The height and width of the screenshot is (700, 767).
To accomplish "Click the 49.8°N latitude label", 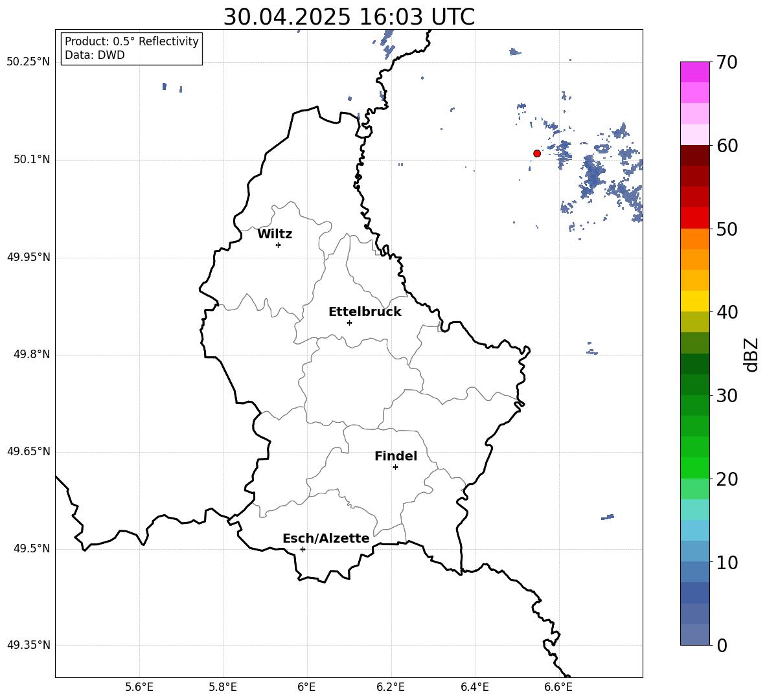I will 32,354.
